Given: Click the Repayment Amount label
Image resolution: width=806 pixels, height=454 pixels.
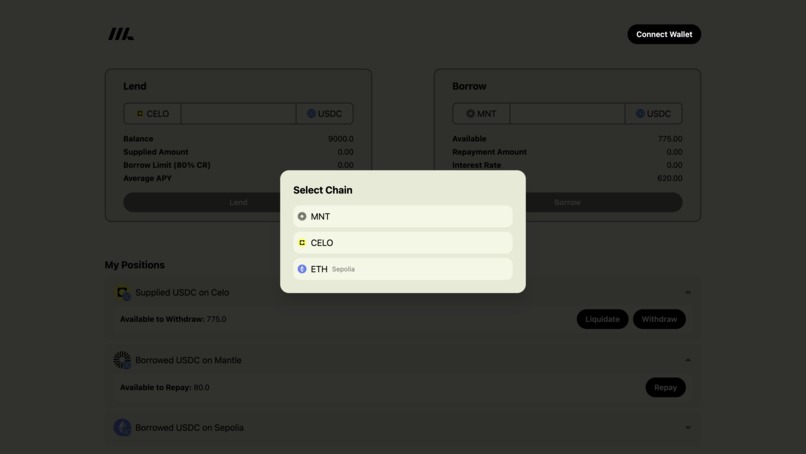Looking at the screenshot, I should click(489, 152).
